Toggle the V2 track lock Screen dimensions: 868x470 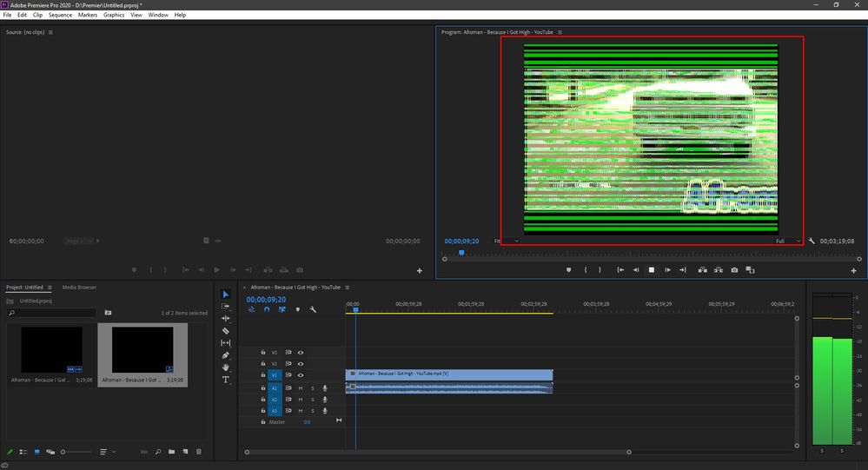coord(263,363)
